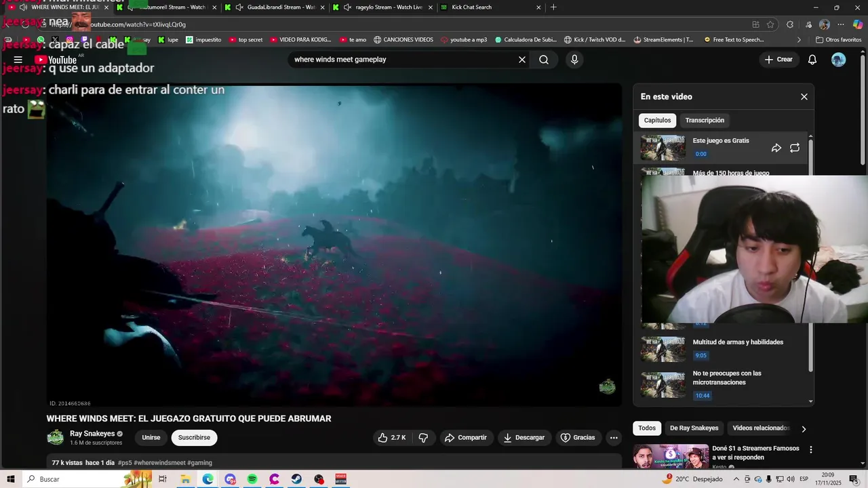Unmute the rageylo Stream tab

(x=347, y=7)
